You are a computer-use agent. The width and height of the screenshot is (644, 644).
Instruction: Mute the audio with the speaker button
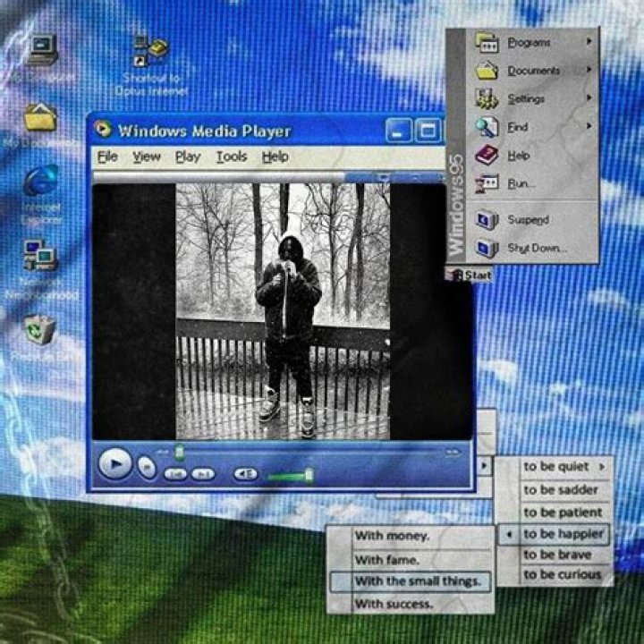click(x=246, y=474)
